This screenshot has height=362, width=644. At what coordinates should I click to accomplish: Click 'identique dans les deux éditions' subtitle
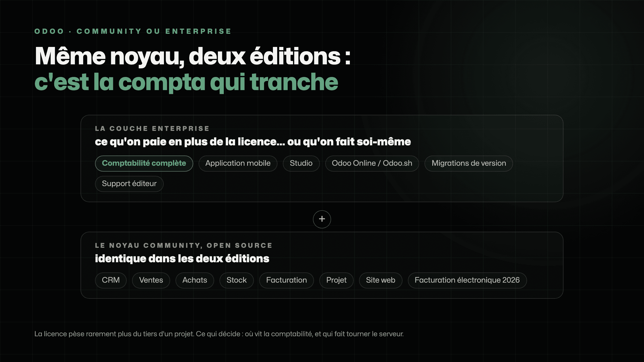pos(182,259)
